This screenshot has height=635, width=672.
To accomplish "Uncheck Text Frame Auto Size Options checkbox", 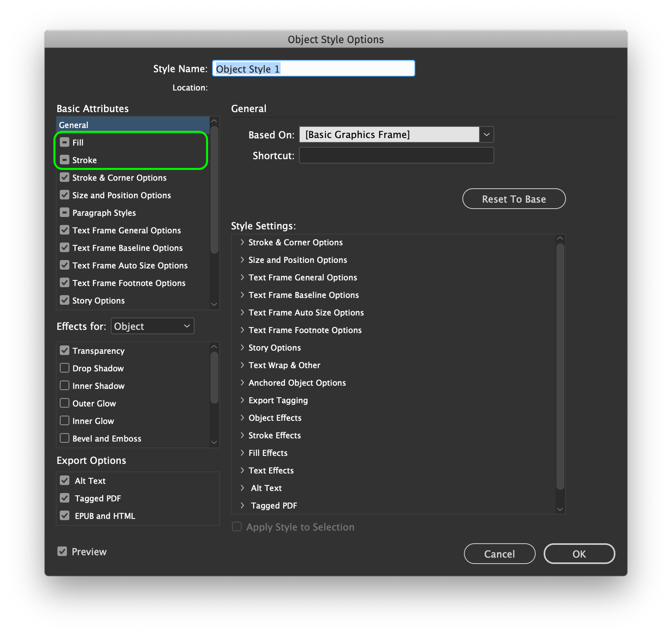I will pos(65,265).
